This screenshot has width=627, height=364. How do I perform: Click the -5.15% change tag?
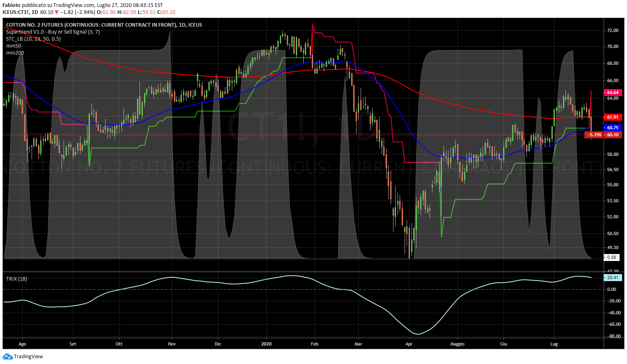pyautogui.click(x=594, y=135)
